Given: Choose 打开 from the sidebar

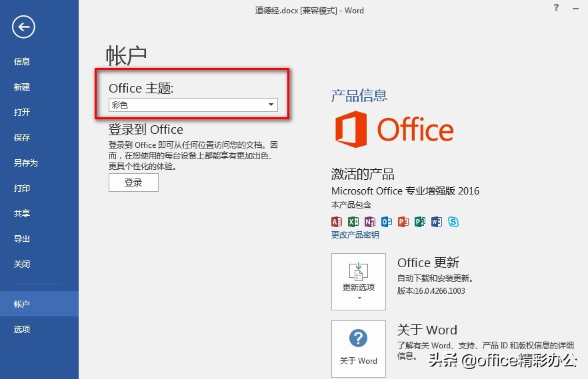Looking at the screenshot, I should click(x=22, y=112).
